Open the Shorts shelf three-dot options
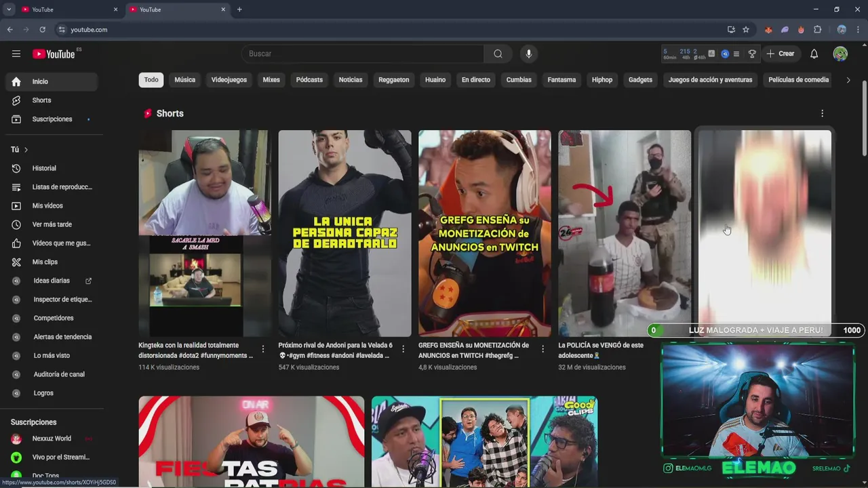The image size is (868, 488). (x=822, y=113)
